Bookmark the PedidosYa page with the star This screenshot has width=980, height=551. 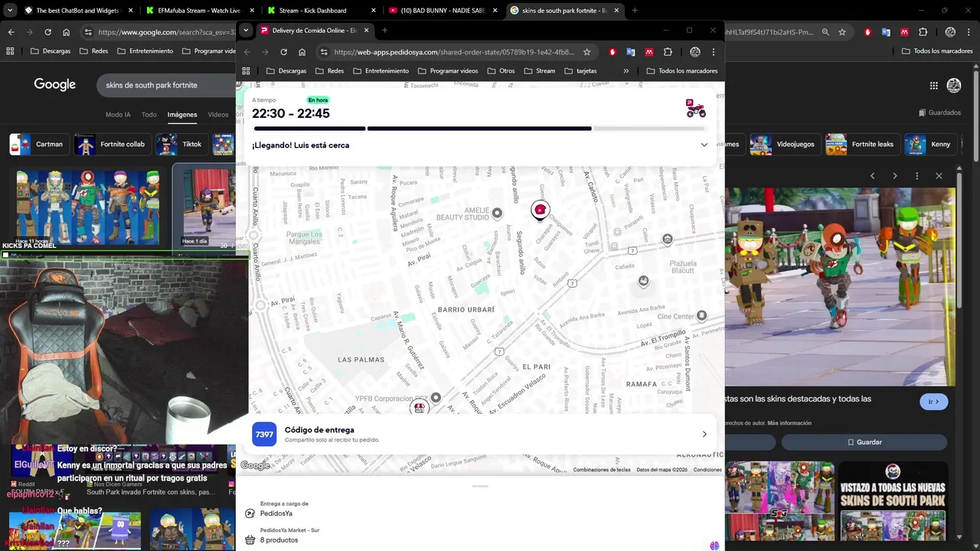[586, 52]
